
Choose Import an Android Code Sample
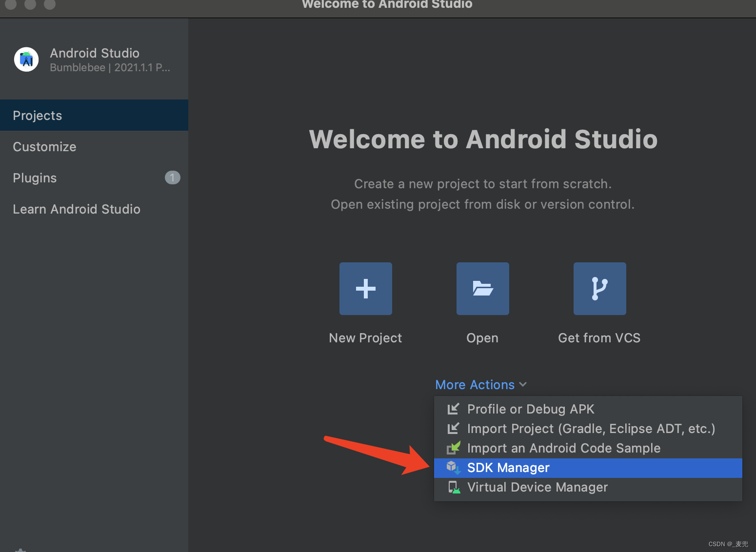(588, 448)
